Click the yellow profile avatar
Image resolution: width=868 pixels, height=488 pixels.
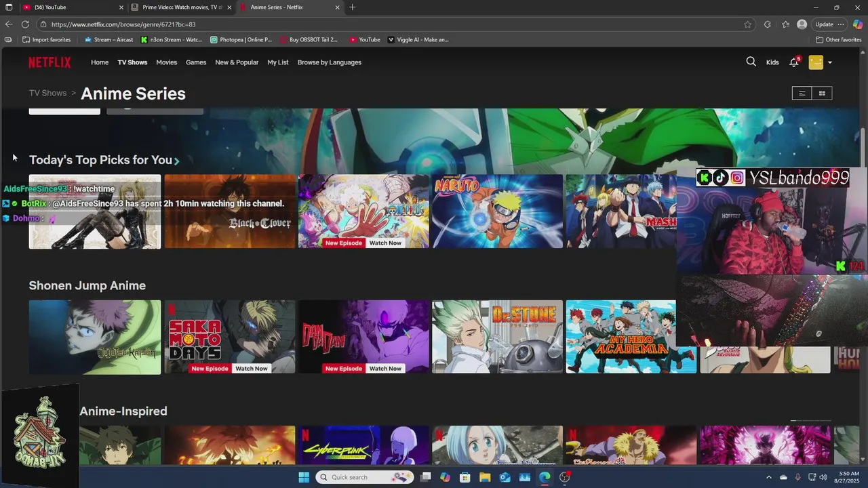click(x=816, y=62)
